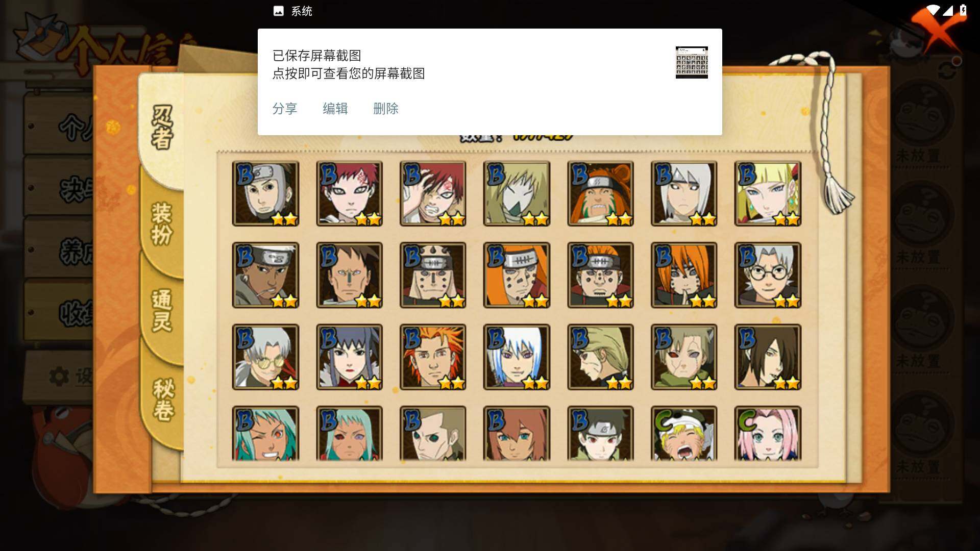Select the orange-haired Jugo portrait
Image resolution: width=980 pixels, height=551 pixels.
click(433, 357)
